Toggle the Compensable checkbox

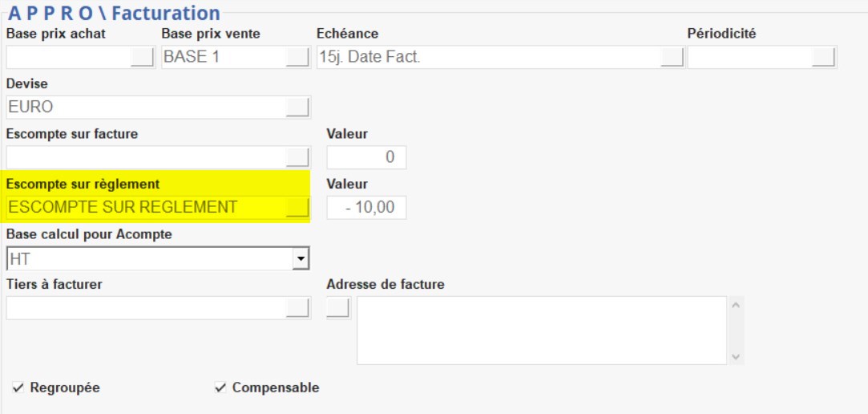(220, 388)
